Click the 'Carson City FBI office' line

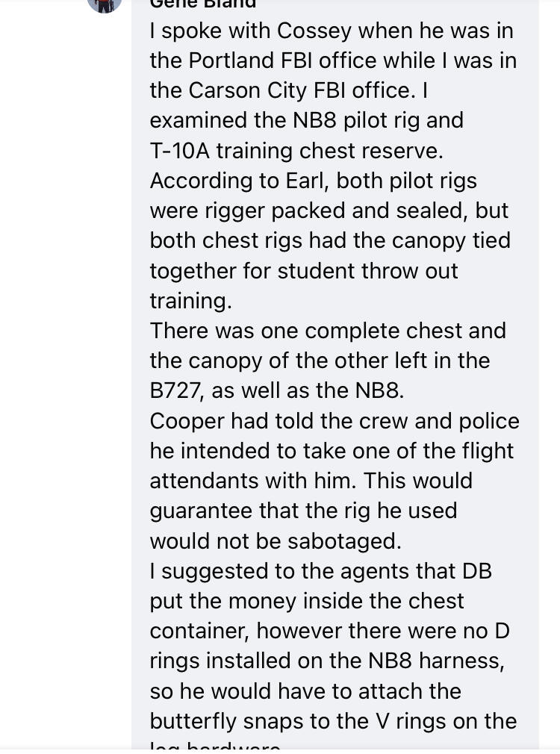click(x=289, y=91)
